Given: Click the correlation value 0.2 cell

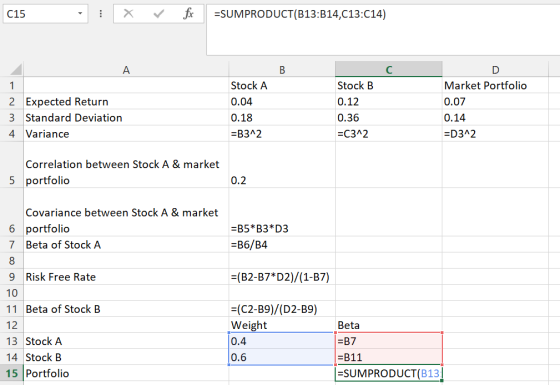Looking at the screenshot, I should coord(282,165).
